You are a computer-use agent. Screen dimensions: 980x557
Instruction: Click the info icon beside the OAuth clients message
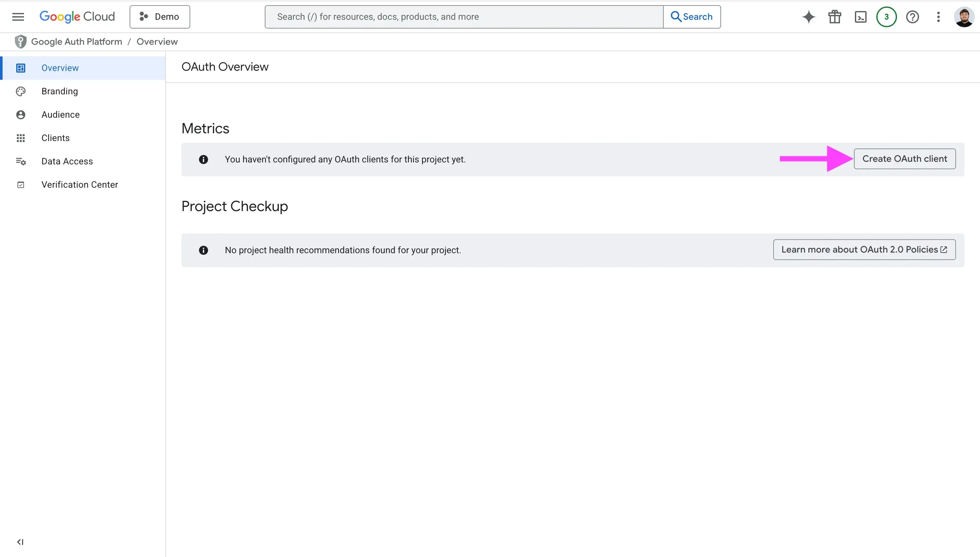[204, 160]
